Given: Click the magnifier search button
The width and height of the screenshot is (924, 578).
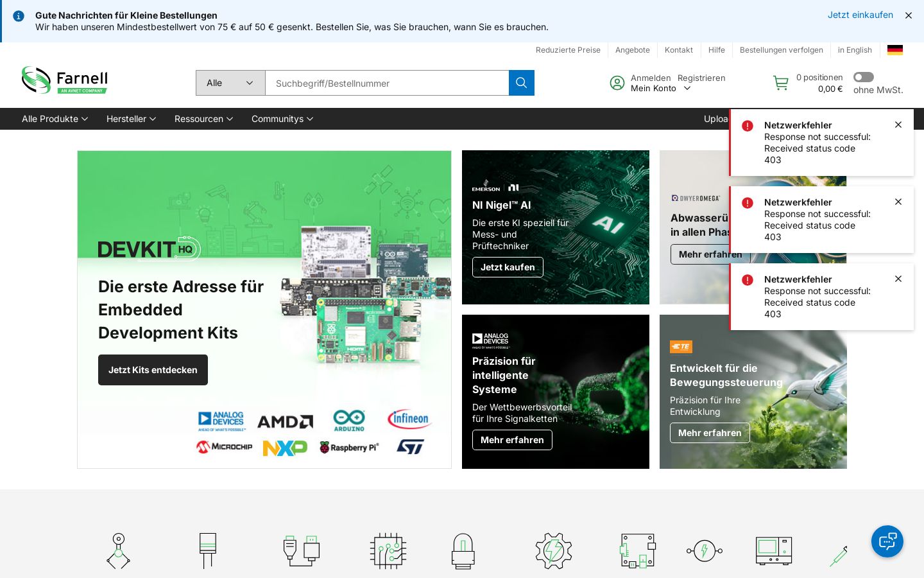Looking at the screenshot, I should (522, 83).
